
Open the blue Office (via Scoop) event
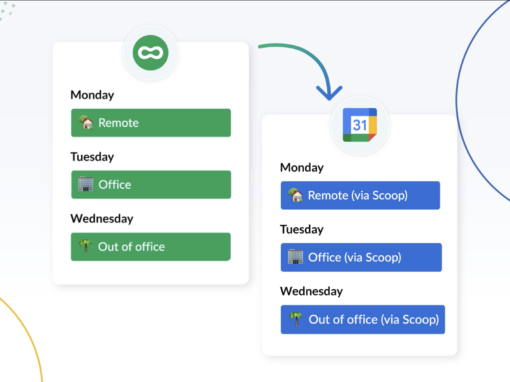(361, 257)
